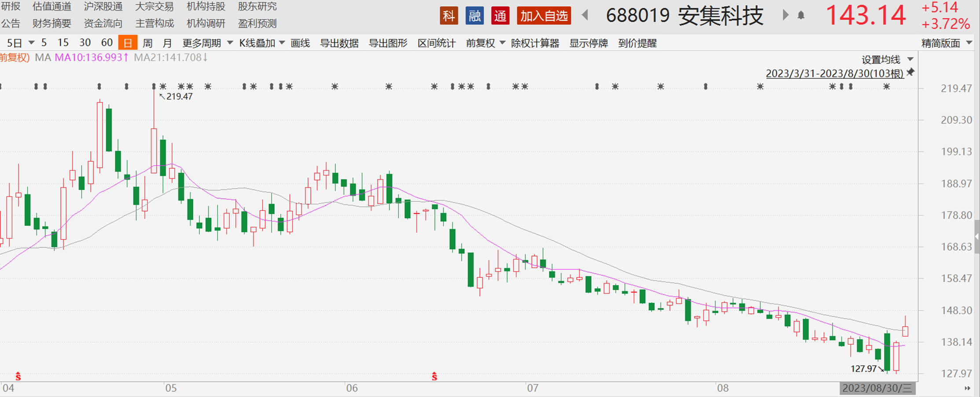Click the pin icon beside date range
Image resolution: width=980 pixels, height=397 pixels.
(x=910, y=72)
